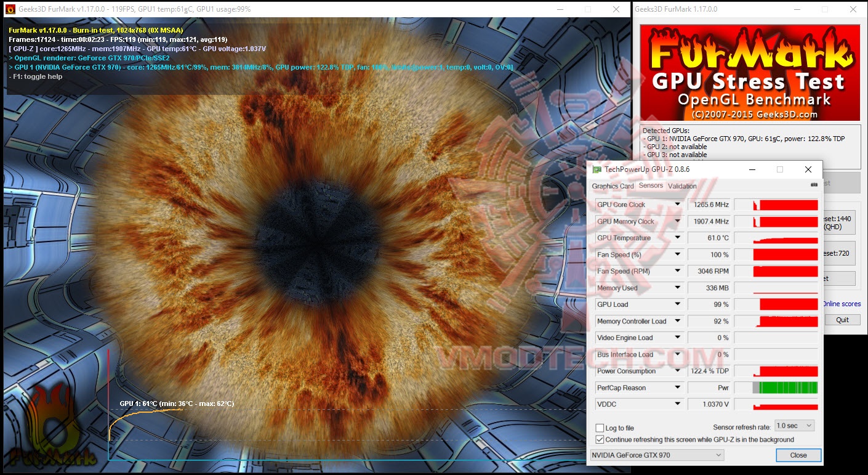Click the Close button in GPU-Z

(x=798, y=455)
